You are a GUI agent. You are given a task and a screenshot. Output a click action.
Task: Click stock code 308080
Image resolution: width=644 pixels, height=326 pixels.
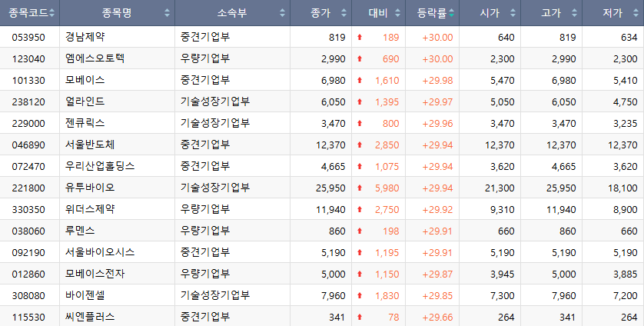[28, 295]
